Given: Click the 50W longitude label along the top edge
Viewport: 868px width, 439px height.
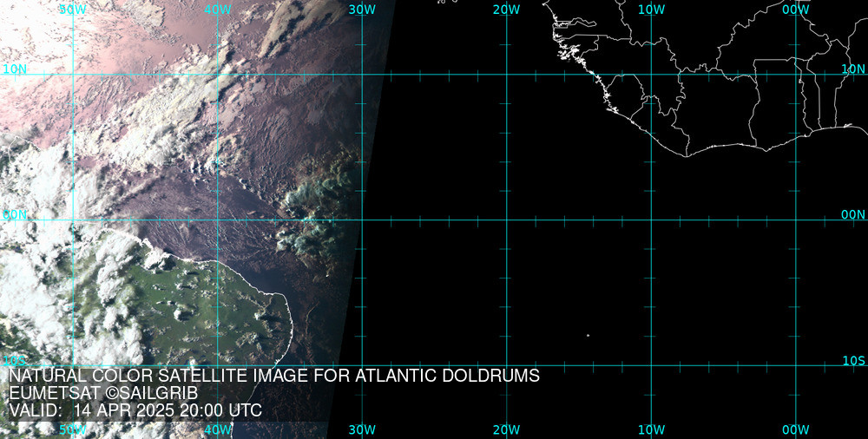Looking at the screenshot, I should click(x=73, y=10).
